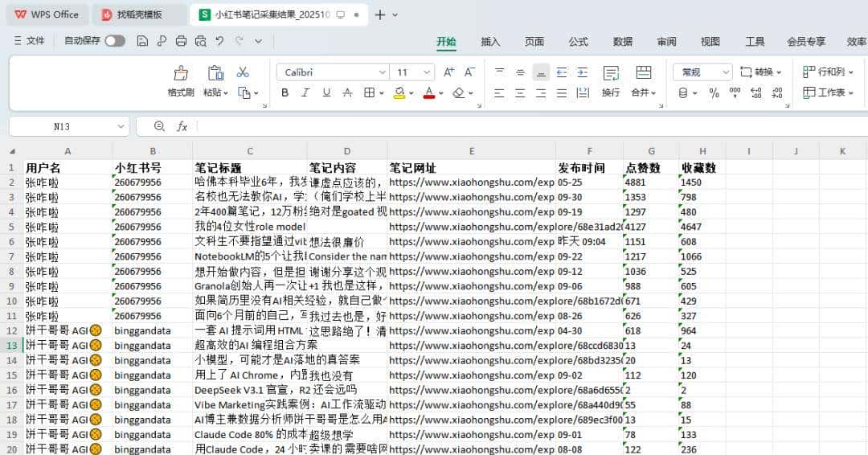This screenshot has height=455, width=868.
Task: Open the 找稻壳模板 tab
Action: click(138, 15)
